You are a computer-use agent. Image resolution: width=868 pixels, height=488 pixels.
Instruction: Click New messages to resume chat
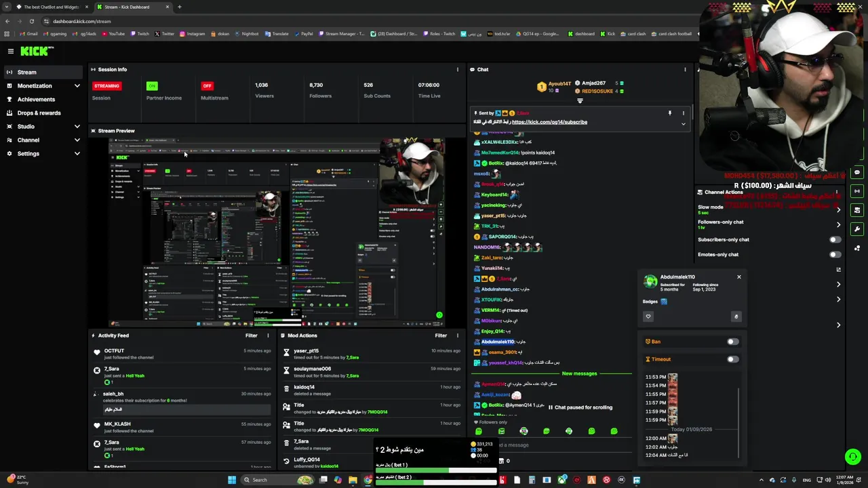tap(579, 373)
